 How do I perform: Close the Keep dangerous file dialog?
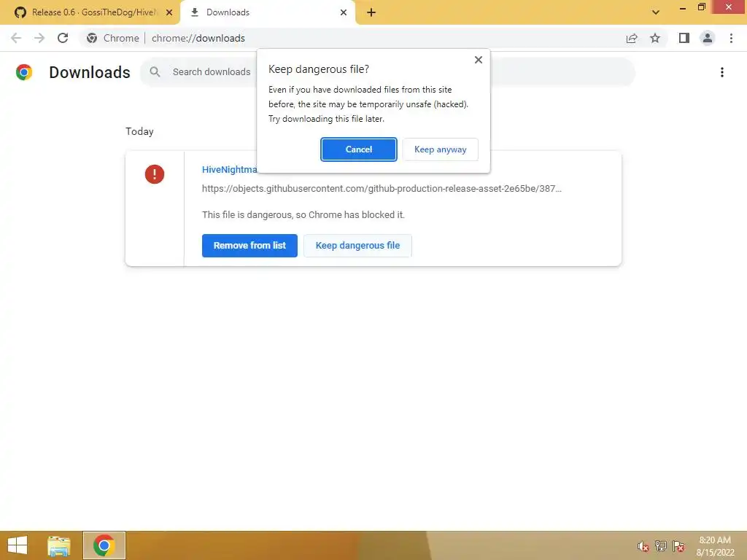coord(479,60)
